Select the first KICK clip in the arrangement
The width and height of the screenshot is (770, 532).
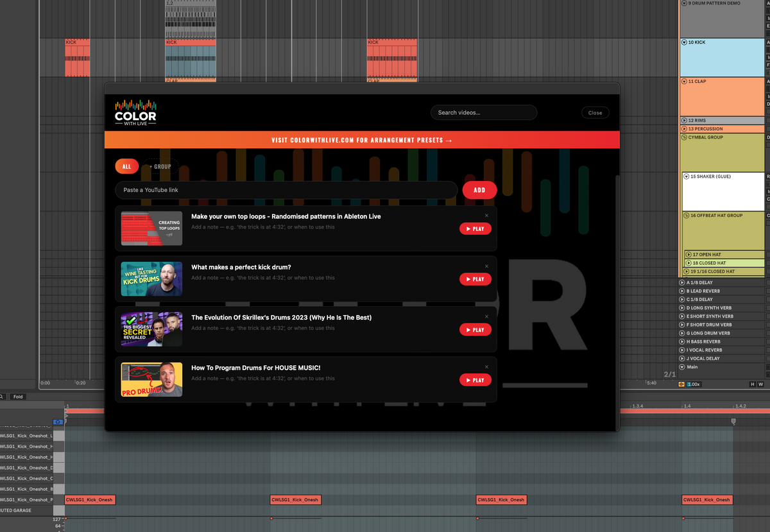[77, 58]
